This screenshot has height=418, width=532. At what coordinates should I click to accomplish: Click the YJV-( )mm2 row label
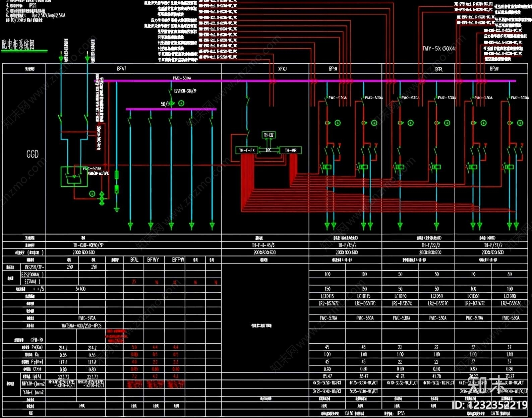33,392
